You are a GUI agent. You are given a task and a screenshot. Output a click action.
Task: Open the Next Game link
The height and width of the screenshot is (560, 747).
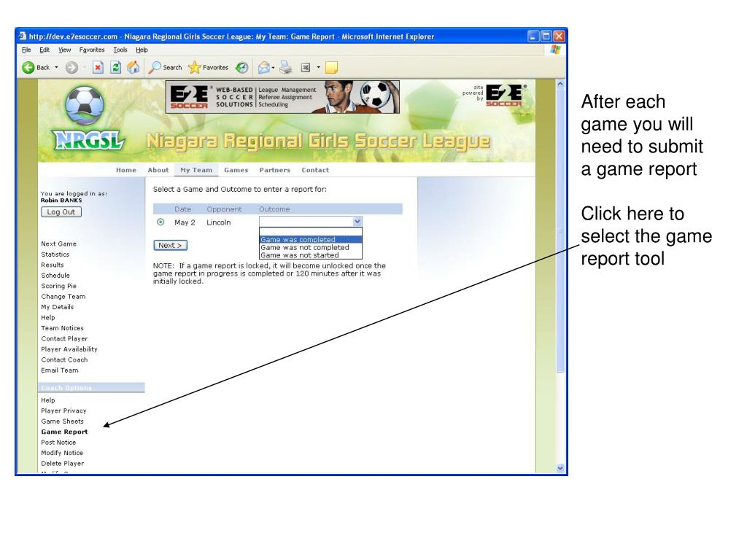(x=58, y=244)
